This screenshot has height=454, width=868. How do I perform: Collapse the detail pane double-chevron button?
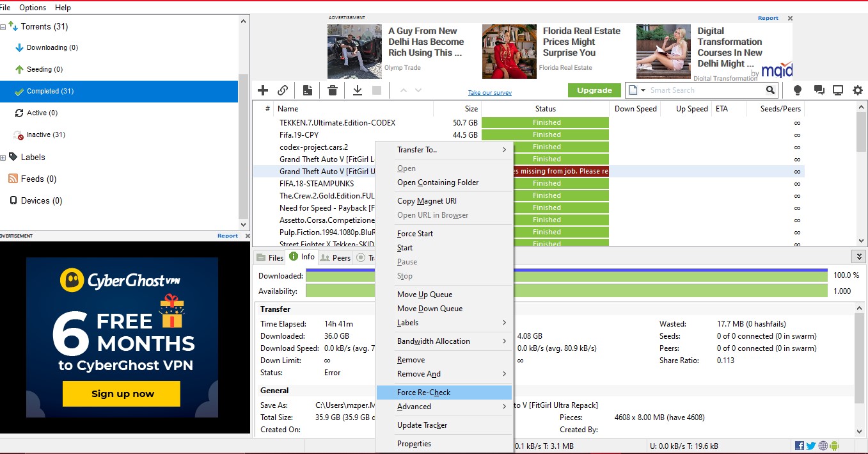coord(858,257)
